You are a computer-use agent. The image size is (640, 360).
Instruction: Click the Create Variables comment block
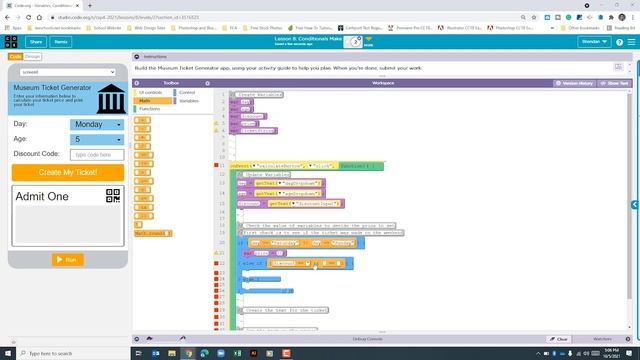pyautogui.click(x=256, y=95)
